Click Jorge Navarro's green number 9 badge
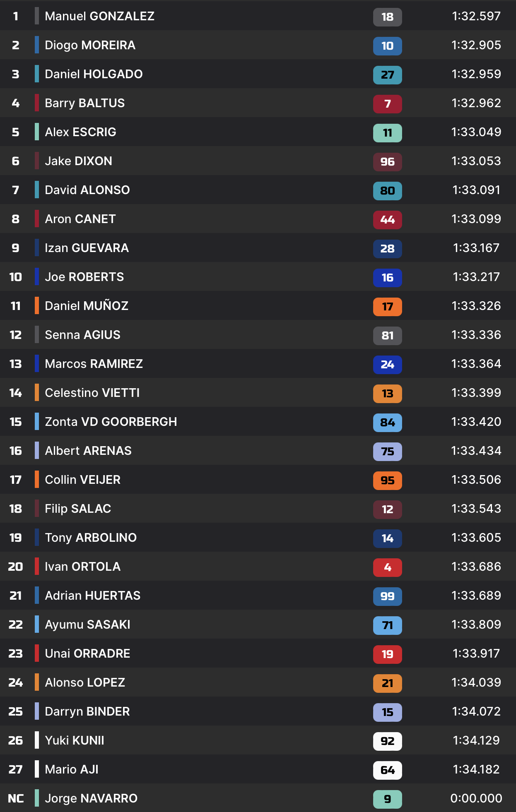Screen dimensions: 516x812 (x=387, y=799)
